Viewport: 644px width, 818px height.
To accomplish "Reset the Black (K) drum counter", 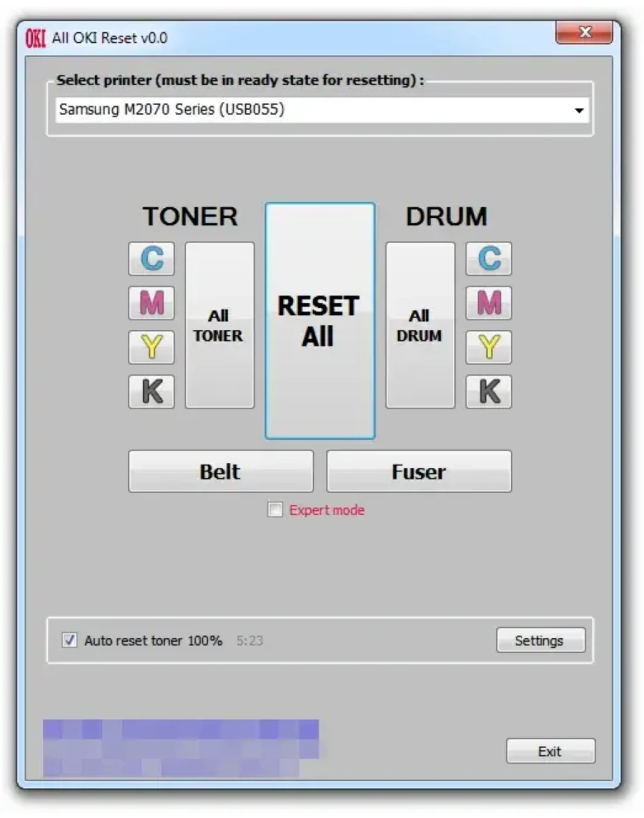I will point(488,392).
